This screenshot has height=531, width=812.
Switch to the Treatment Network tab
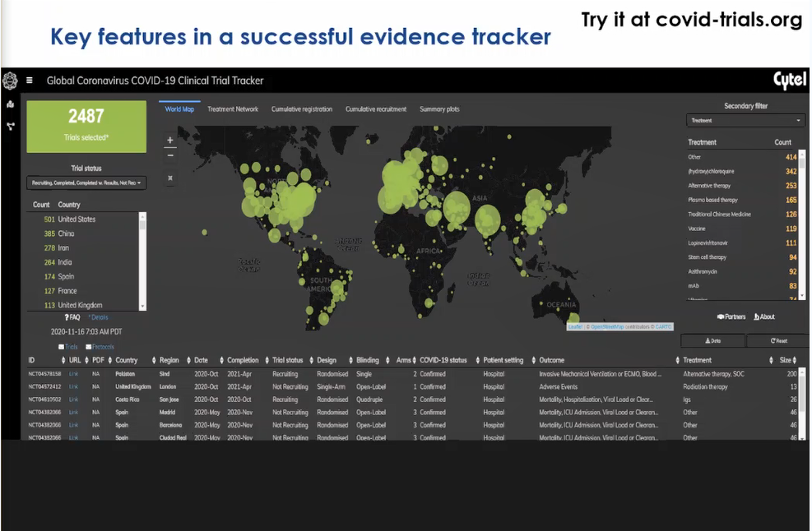(233, 109)
